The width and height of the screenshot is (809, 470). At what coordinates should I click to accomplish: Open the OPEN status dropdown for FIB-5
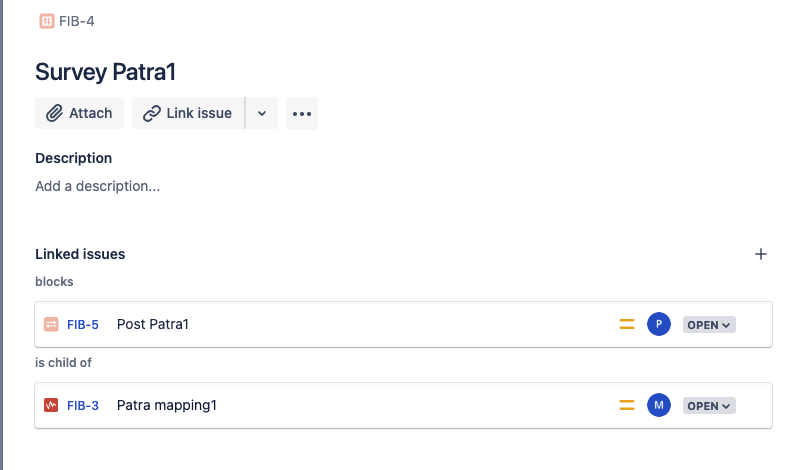click(709, 325)
